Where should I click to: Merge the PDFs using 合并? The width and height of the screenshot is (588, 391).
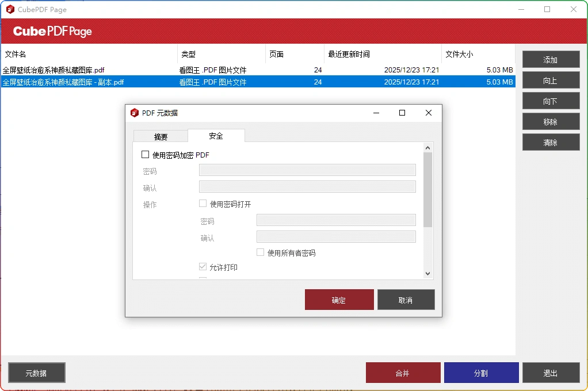pyautogui.click(x=403, y=373)
